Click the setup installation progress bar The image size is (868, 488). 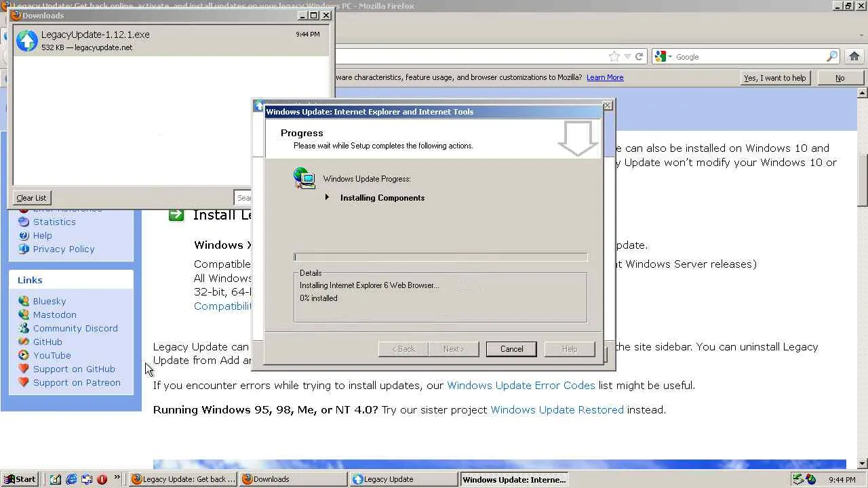tap(441, 257)
